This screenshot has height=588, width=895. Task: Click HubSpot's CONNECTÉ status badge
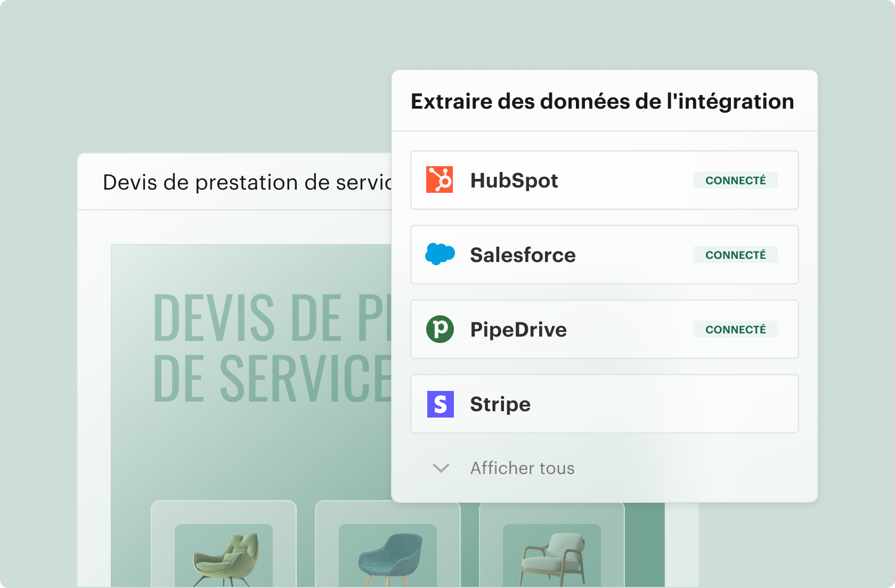(x=735, y=180)
